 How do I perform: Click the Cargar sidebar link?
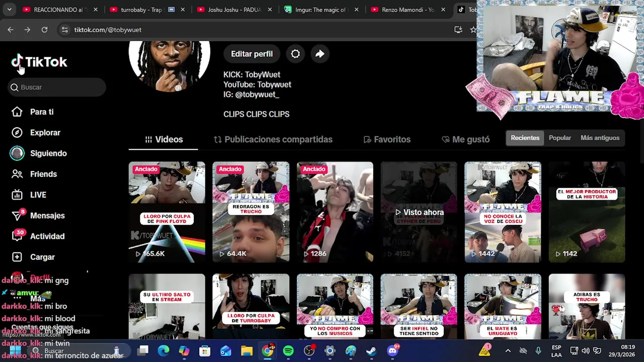42,257
